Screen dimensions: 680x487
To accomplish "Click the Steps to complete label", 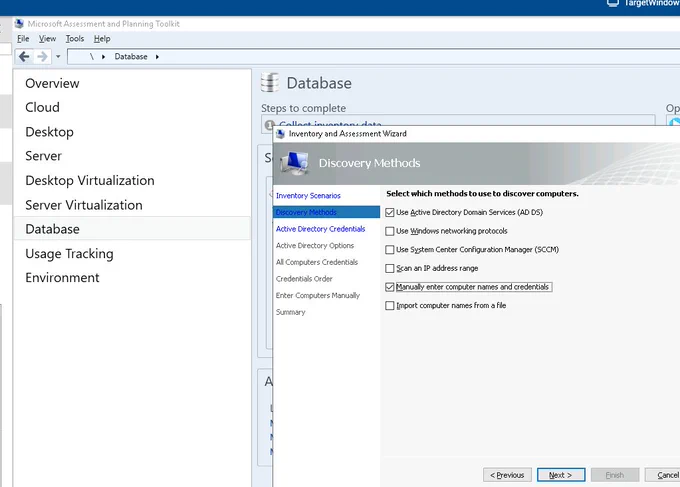I will coord(304,108).
